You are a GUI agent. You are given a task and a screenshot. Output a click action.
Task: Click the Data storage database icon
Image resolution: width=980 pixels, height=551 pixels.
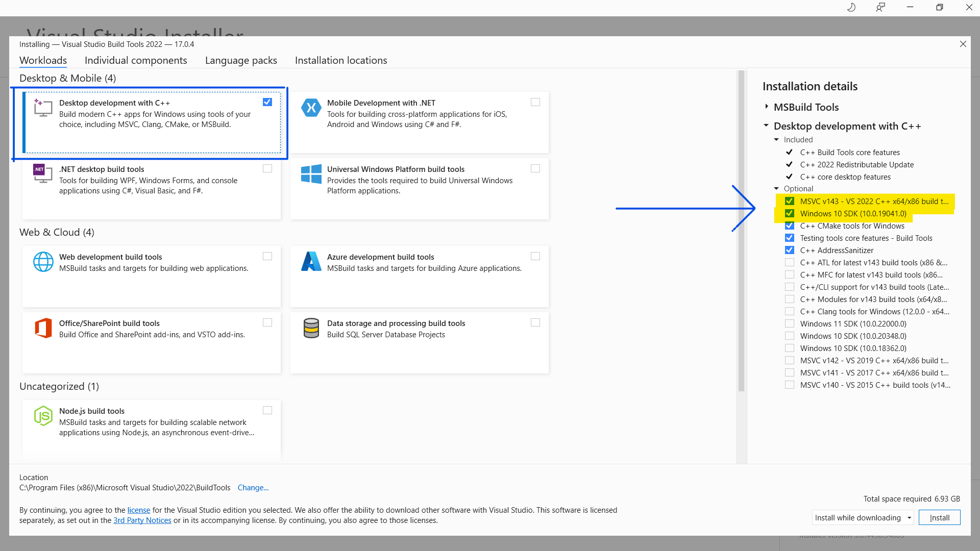point(311,328)
